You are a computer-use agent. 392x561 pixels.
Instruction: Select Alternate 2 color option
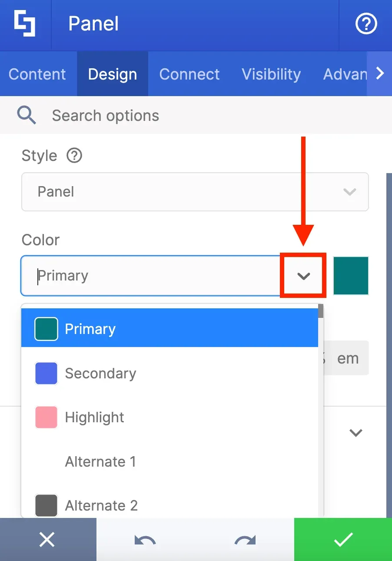169,505
